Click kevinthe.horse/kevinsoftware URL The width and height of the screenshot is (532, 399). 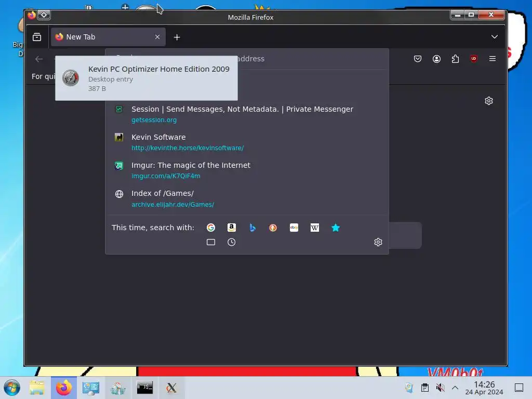[188, 148]
